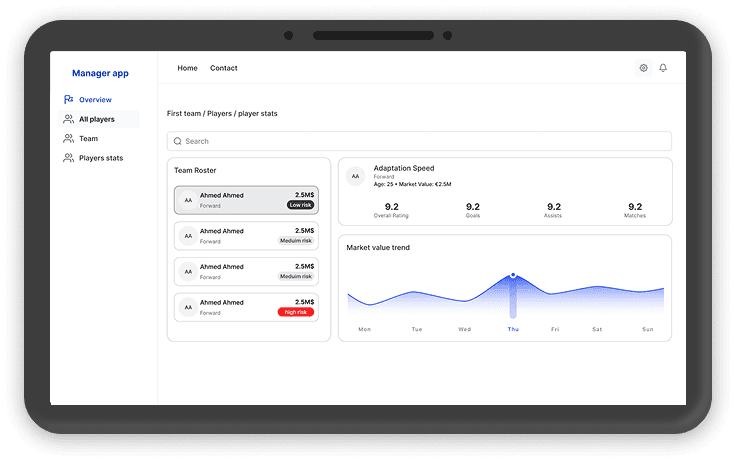Click the Overall Rating 9.2 stat
This screenshot has height=462, width=736.
coord(391,210)
